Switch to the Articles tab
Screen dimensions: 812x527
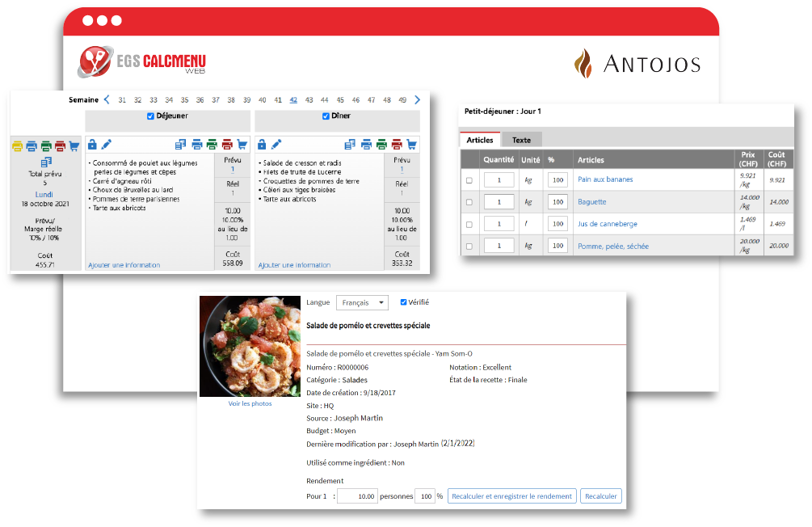(x=480, y=140)
